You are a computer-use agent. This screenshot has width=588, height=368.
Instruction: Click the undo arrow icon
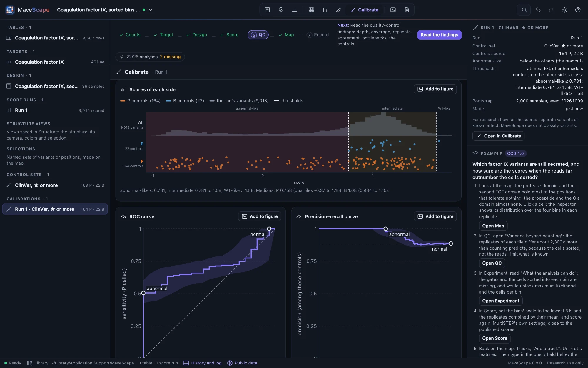tap(538, 10)
